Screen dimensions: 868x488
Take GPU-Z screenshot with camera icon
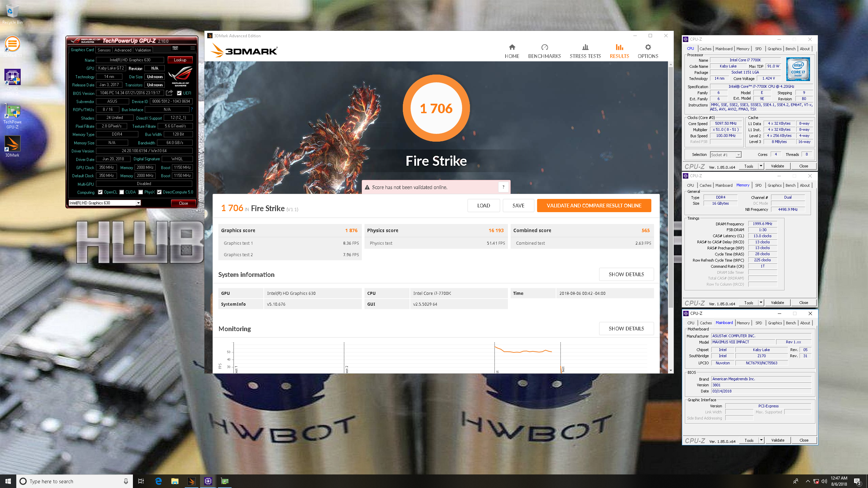tap(175, 48)
